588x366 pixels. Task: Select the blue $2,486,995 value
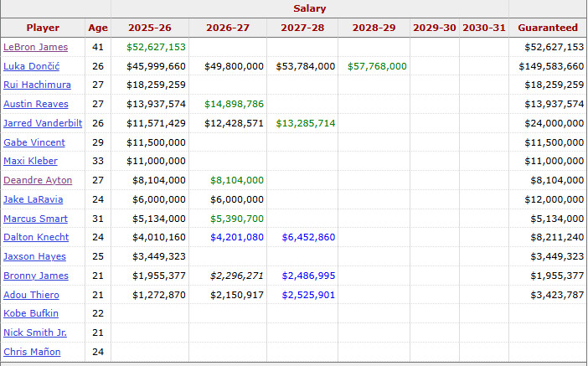[x=308, y=276]
